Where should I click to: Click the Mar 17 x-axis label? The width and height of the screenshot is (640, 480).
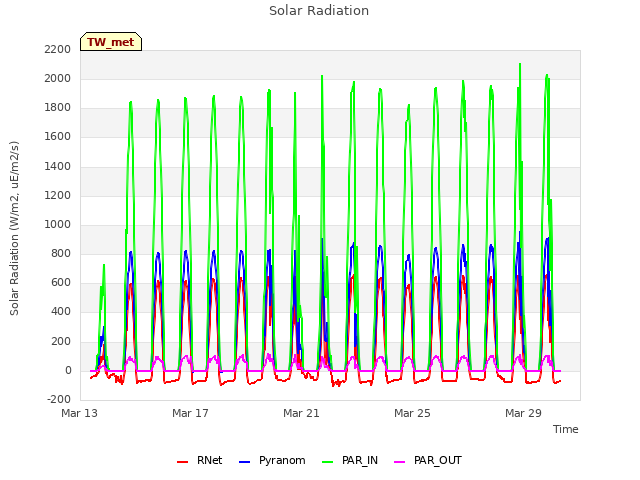pyautogui.click(x=190, y=413)
